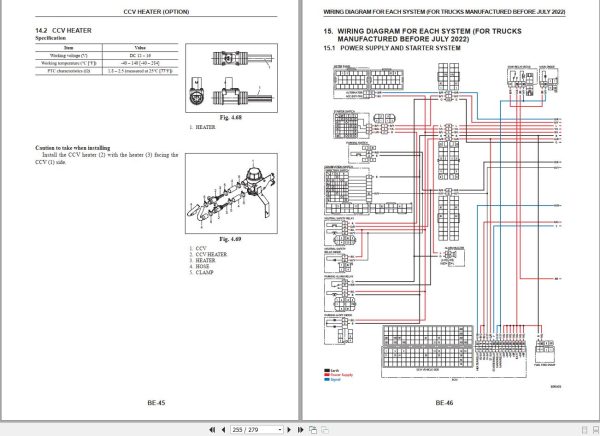Select the 15.1 Power Supply and Starter System heading
The width and height of the screenshot is (600, 436).
(x=392, y=48)
